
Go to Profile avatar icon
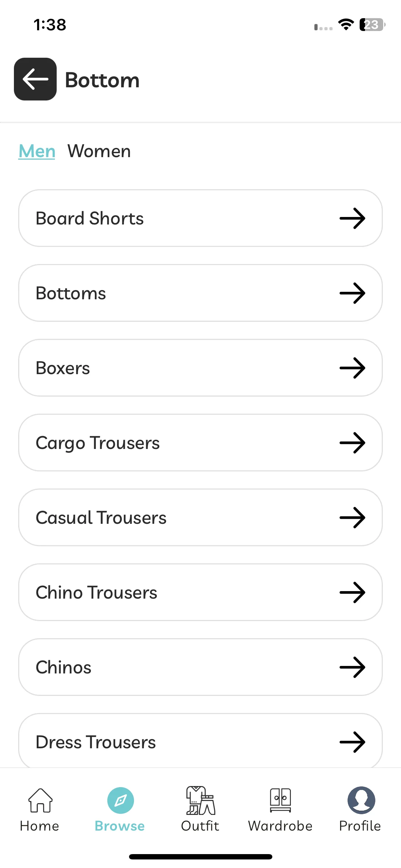click(x=361, y=800)
